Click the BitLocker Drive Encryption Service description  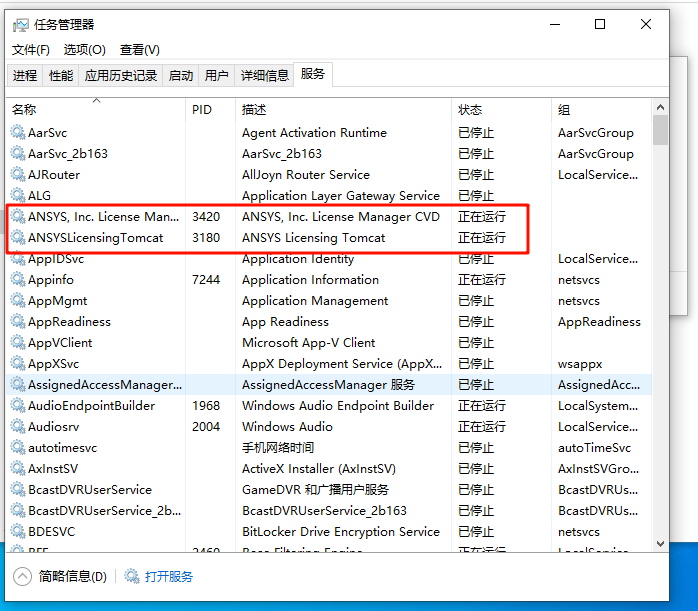pyautogui.click(x=341, y=531)
